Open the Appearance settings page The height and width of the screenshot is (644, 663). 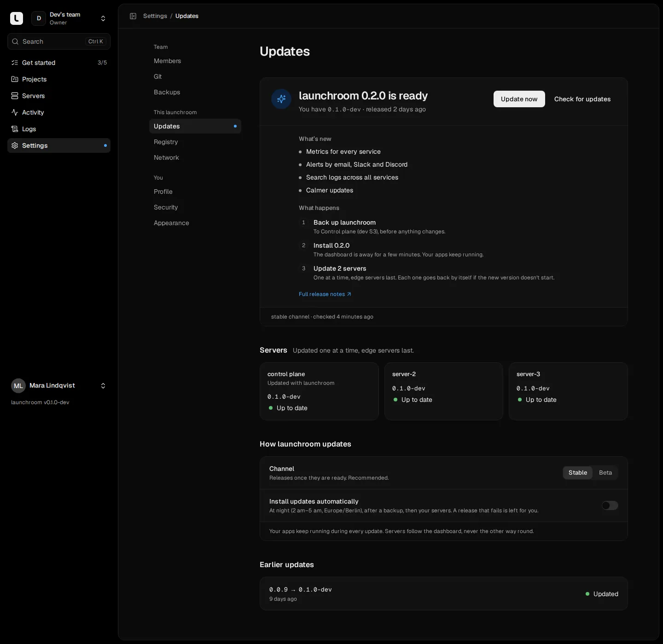(195, 223)
